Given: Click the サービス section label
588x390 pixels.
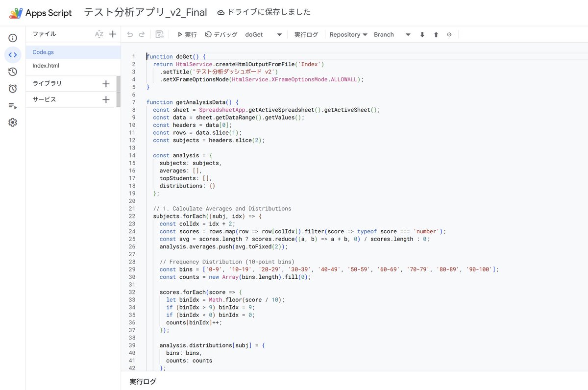Looking at the screenshot, I should 45,99.
